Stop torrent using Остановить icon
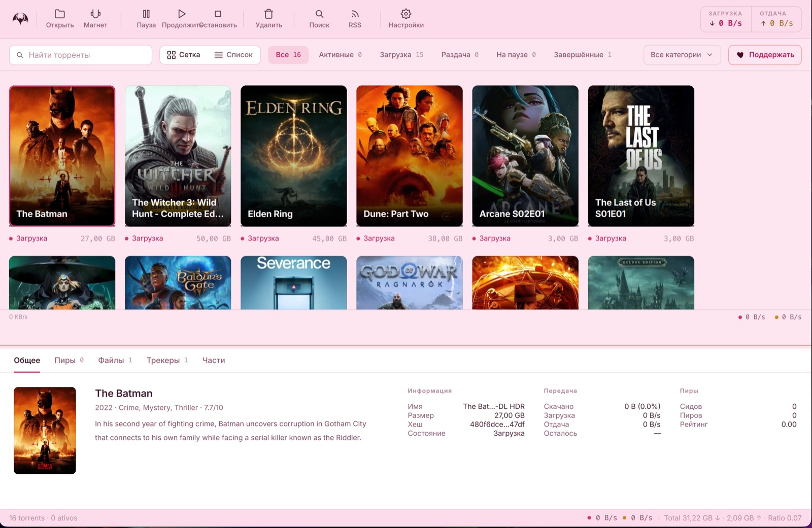This screenshot has height=528, width=812. click(x=218, y=14)
